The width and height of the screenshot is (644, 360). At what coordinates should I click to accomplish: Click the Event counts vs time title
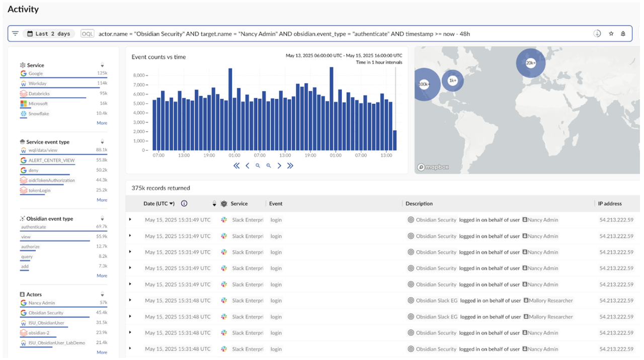click(x=158, y=57)
